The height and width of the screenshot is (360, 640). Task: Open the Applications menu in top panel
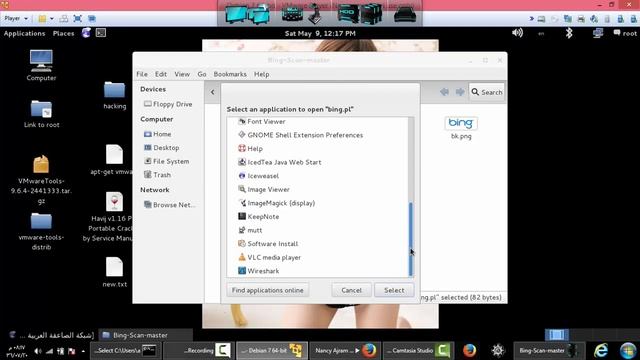coord(24,33)
